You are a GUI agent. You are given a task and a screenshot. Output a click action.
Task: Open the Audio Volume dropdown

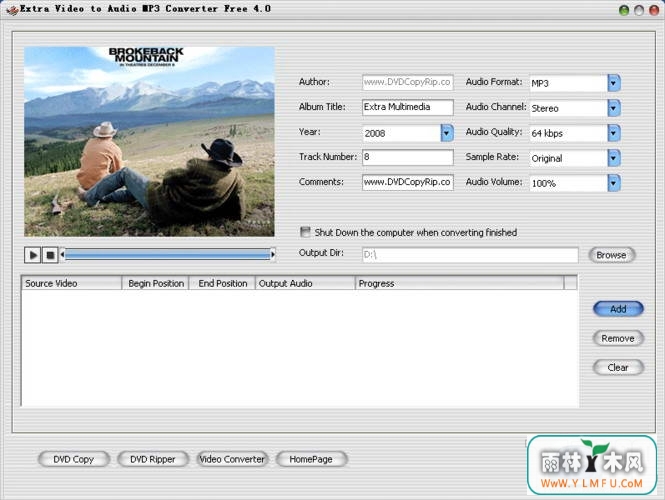coord(614,183)
